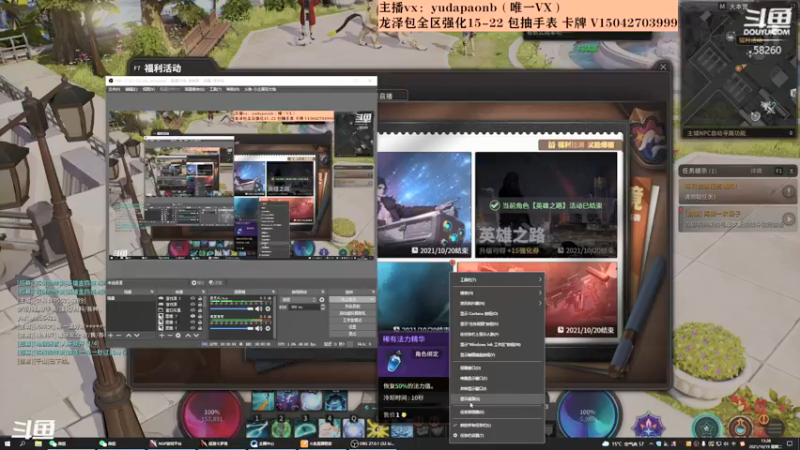
Task: Toggle visibility eye of fourth source row
Action: (193, 316)
